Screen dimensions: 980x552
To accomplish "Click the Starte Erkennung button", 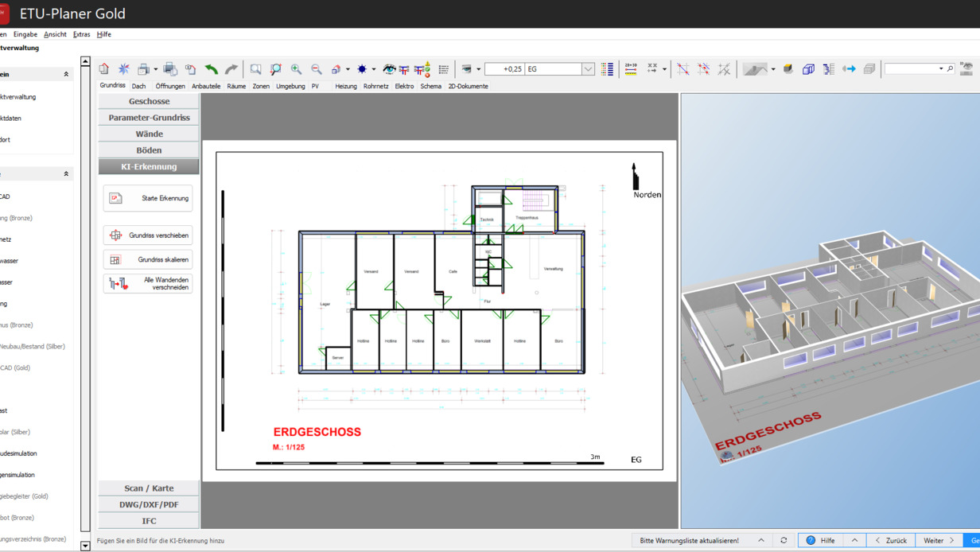I will (x=148, y=199).
